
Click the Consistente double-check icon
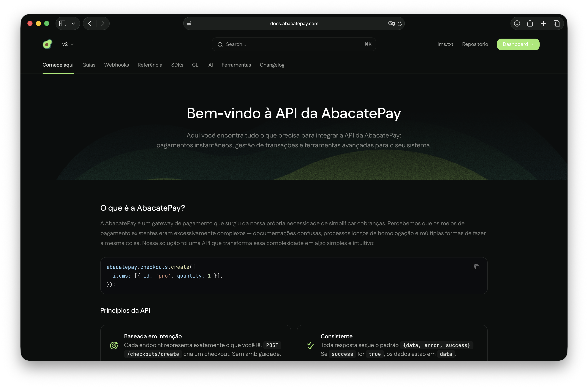point(310,345)
